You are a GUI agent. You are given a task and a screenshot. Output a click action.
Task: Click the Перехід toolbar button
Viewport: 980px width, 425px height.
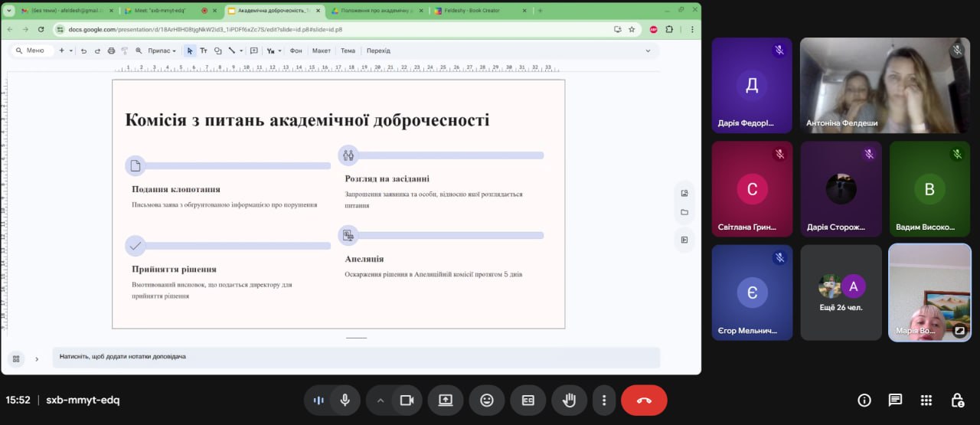[x=378, y=51]
